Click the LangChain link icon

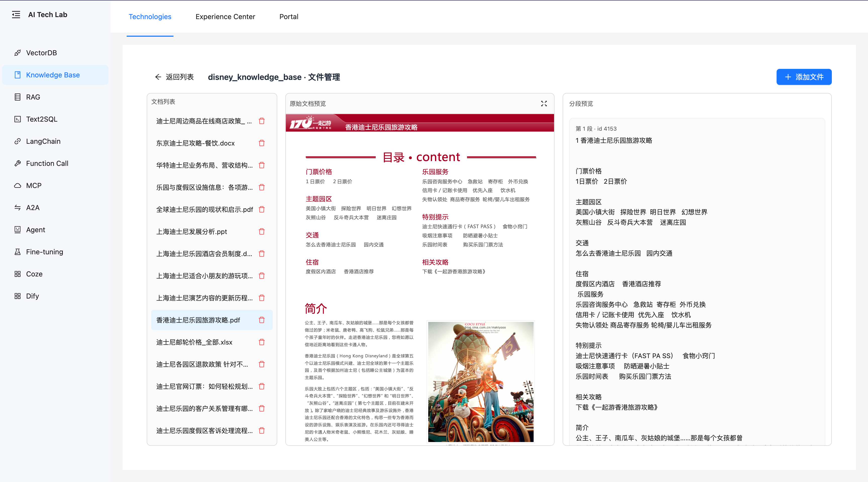18,141
